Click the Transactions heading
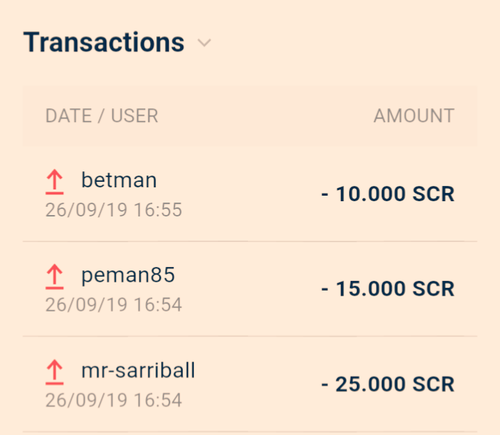Viewport: 500px width, 435px height. click(x=104, y=42)
